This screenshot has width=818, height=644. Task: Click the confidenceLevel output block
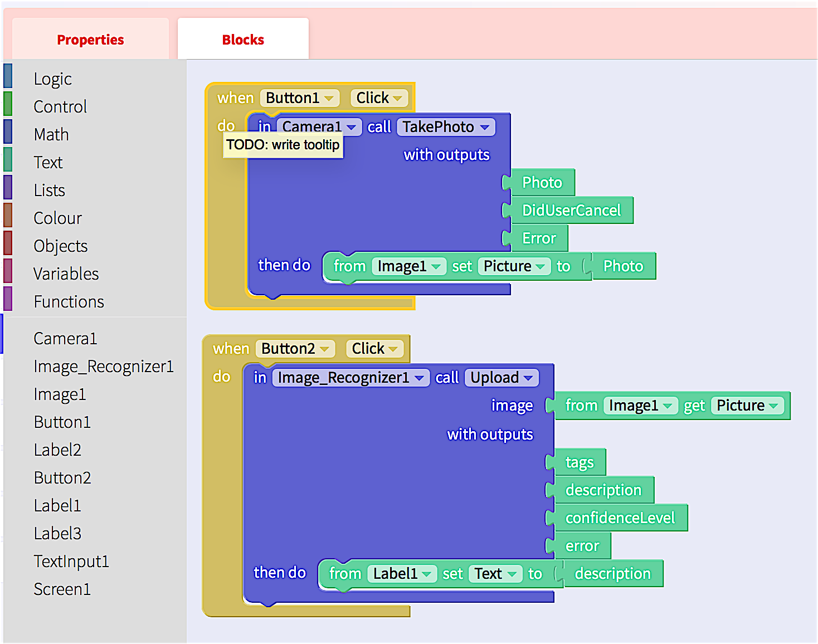(620, 518)
